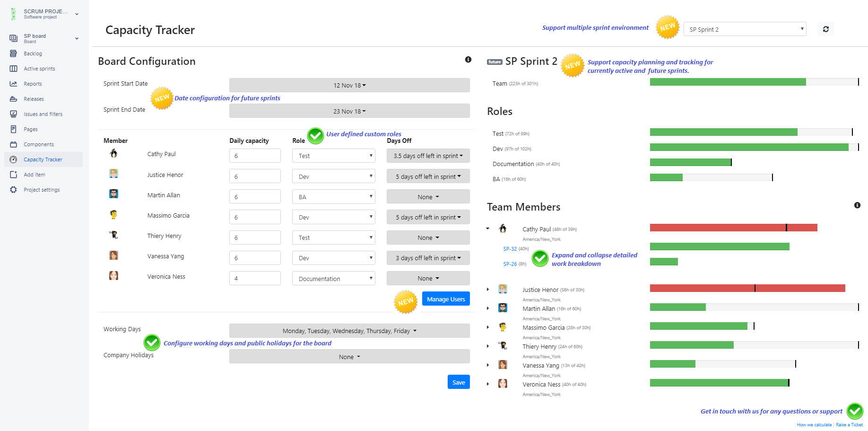Click the Issues and filters icon
The height and width of the screenshot is (431, 868).
pos(13,114)
